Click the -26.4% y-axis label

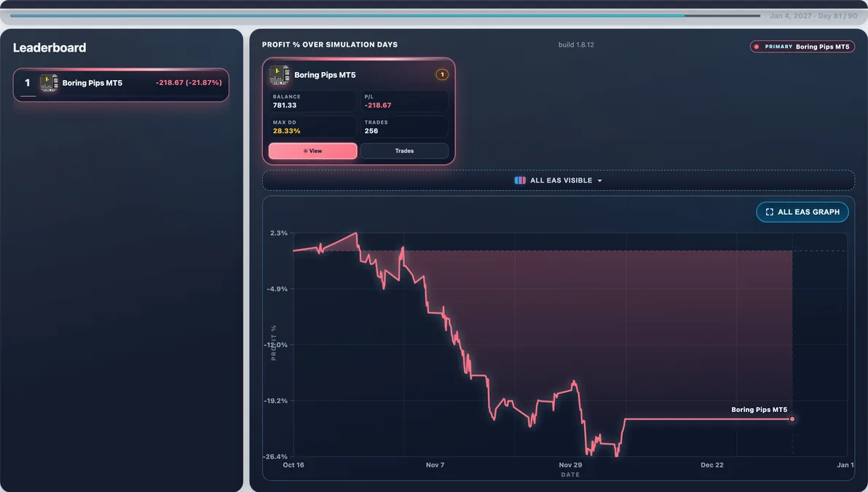click(x=275, y=456)
